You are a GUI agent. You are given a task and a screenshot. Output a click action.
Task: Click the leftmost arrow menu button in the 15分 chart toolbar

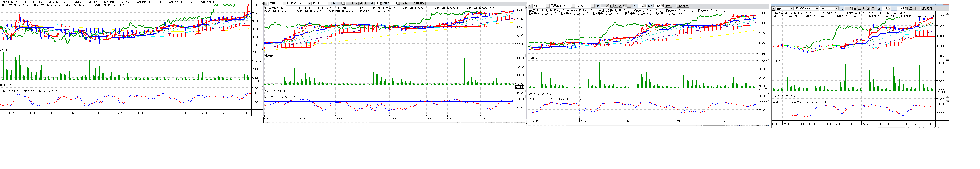point(266,4)
